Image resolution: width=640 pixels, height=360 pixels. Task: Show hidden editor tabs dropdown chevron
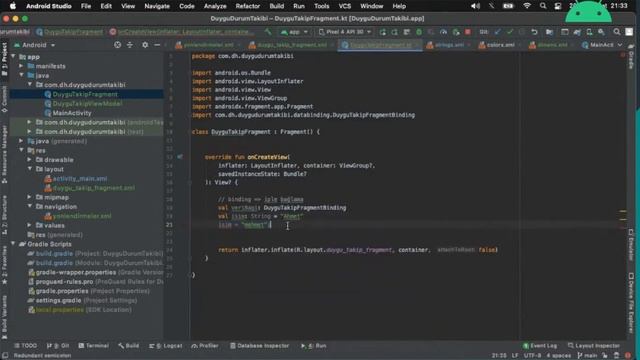[x=620, y=45]
